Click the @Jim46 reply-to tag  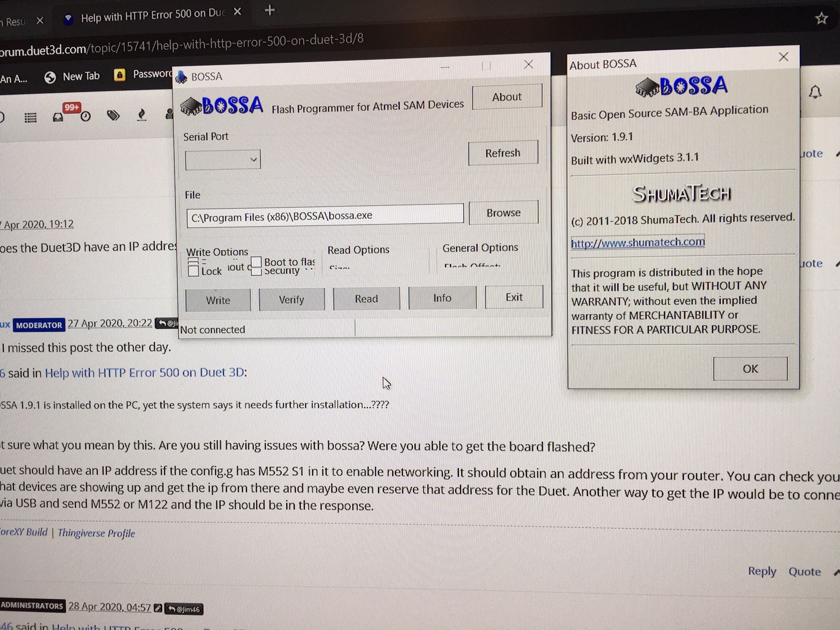[184, 609]
